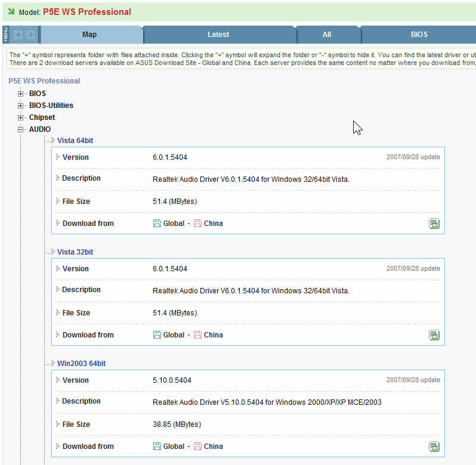Screen dimensions: 476x465
Task: Click the green copy icon in Win2003 64bit box
Action: click(x=434, y=447)
